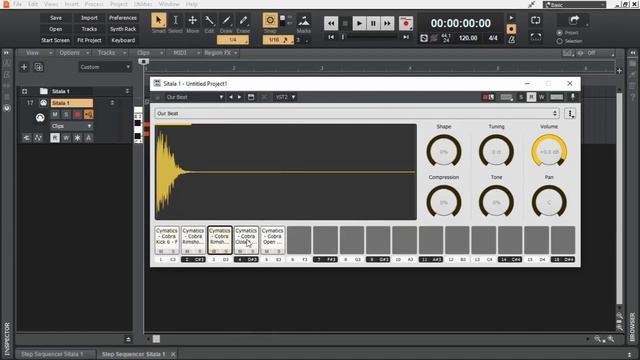Viewport: 640px width, 360px height.
Task: Arm the main Record button
Action: click(406, 23)
